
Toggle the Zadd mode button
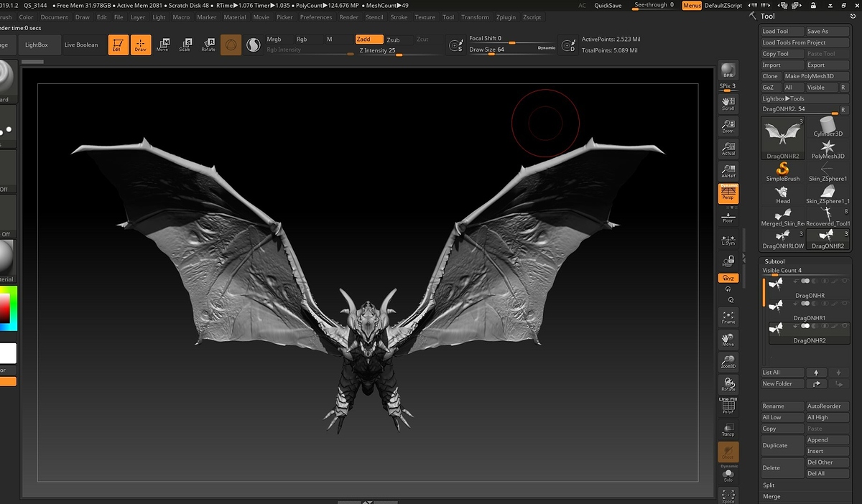pos(369,39)
